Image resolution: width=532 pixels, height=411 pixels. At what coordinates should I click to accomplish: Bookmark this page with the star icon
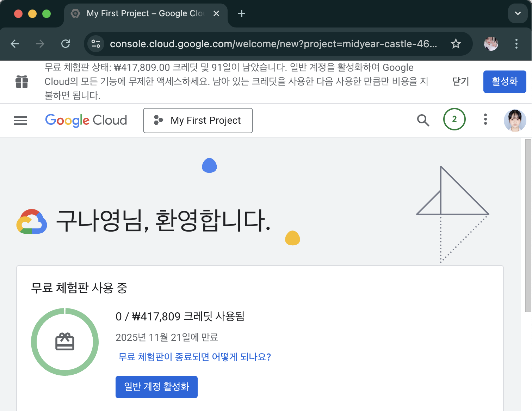pyautogui.click(x=456, y=44)
